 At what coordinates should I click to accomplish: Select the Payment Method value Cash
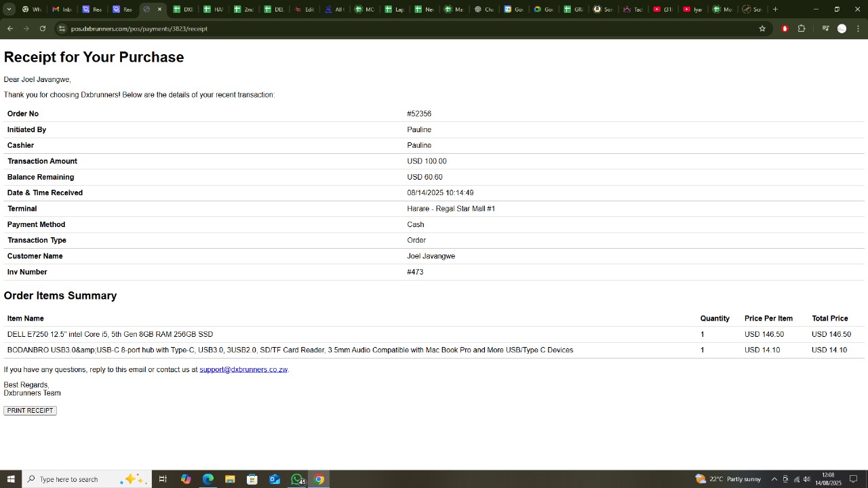click(x=416, y=224)
